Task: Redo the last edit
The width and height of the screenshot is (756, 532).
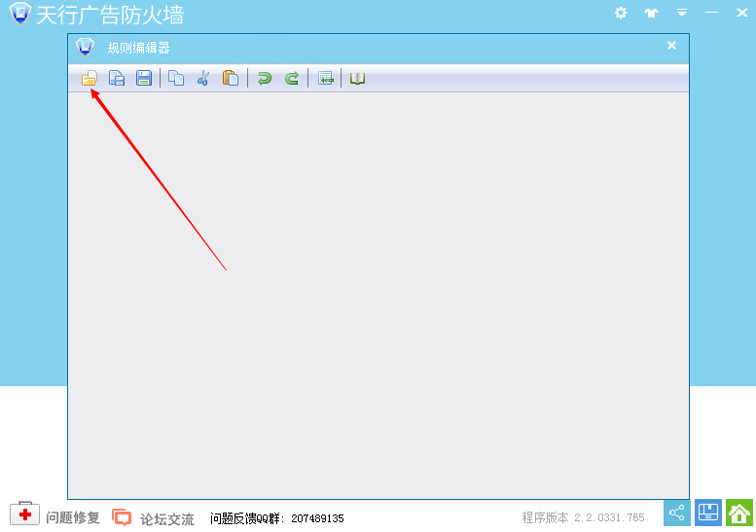Action: pyautogui.click(x=292, y=78)
